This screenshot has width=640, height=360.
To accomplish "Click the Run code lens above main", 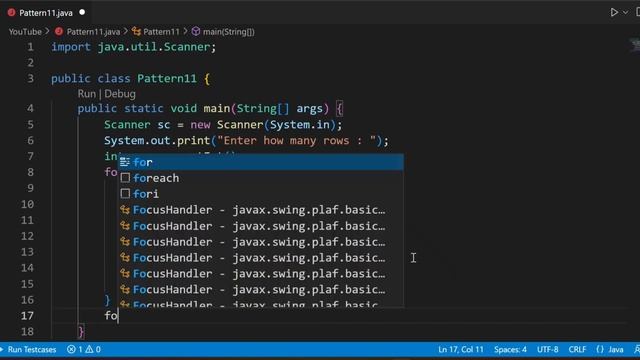I will point(87,94).
